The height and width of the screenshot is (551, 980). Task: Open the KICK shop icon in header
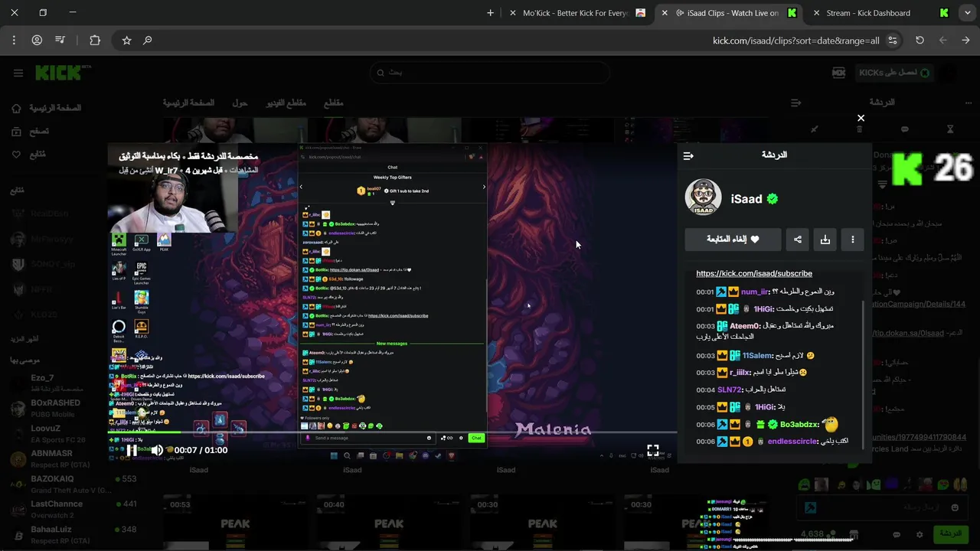tap(839, 73)
